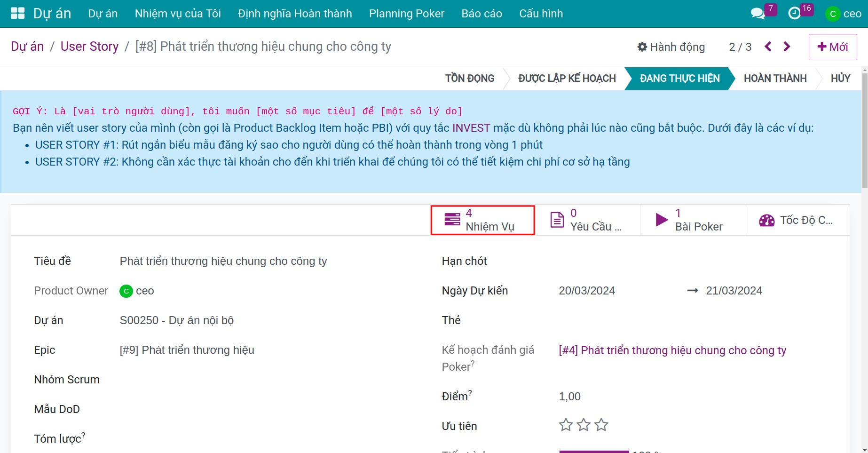Set stage to Hoàn thành
Image resolution: width=868 pixels, height=453 pixels.
775,78
